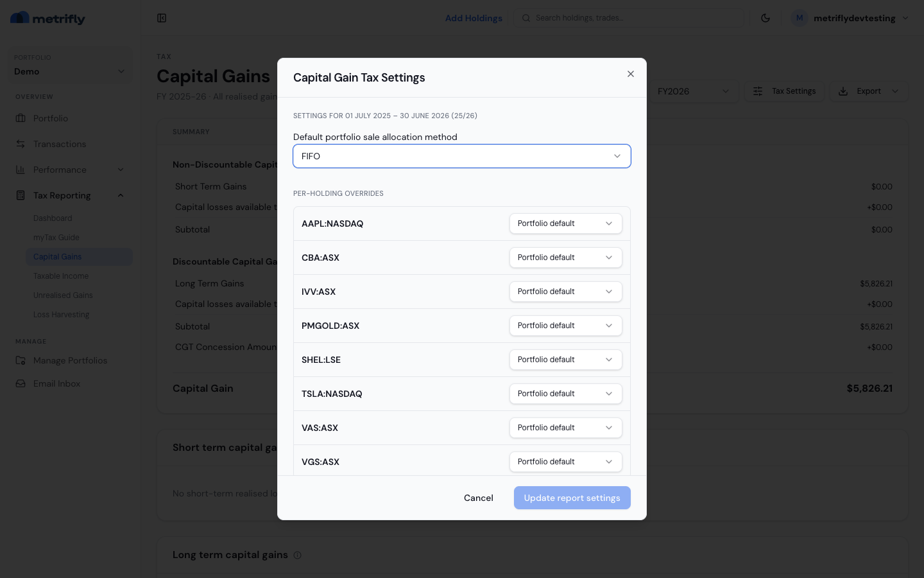Click Add Holdings link
The width and height of the screenshot is (924, 578).
point(474,18)
